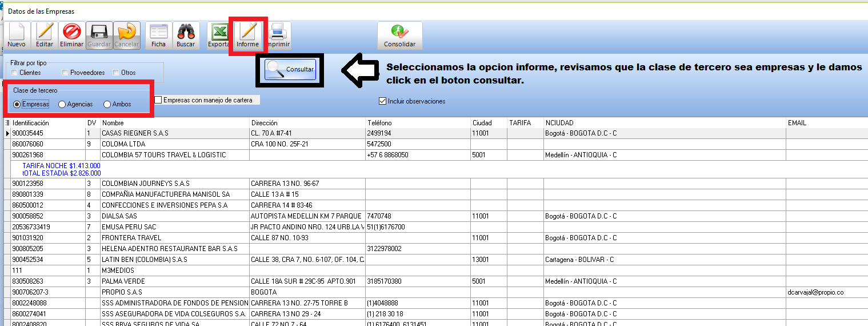Choose the Ambos radio option
The height and width of the screenshot is (326, 868).
click(107, 104)
